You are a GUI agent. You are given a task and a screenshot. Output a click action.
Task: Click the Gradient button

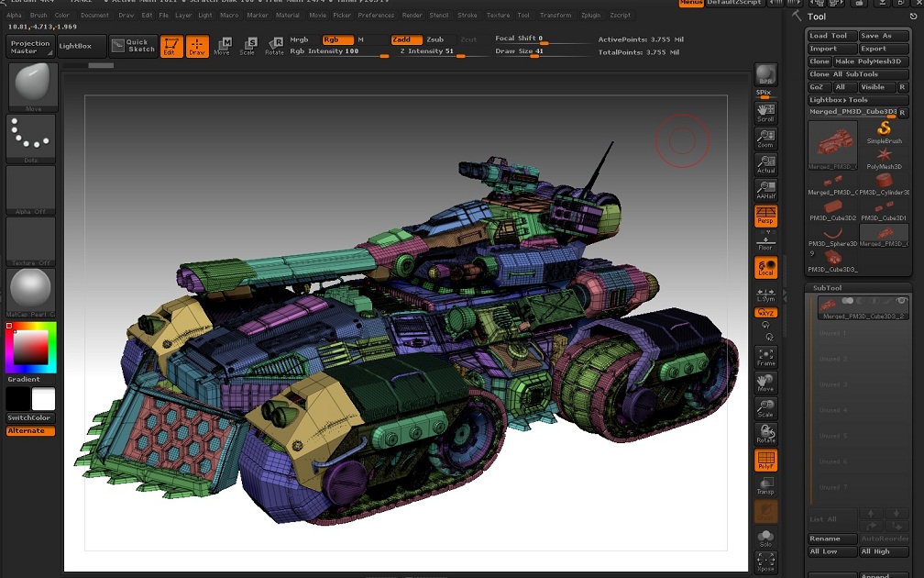(24, 379)
